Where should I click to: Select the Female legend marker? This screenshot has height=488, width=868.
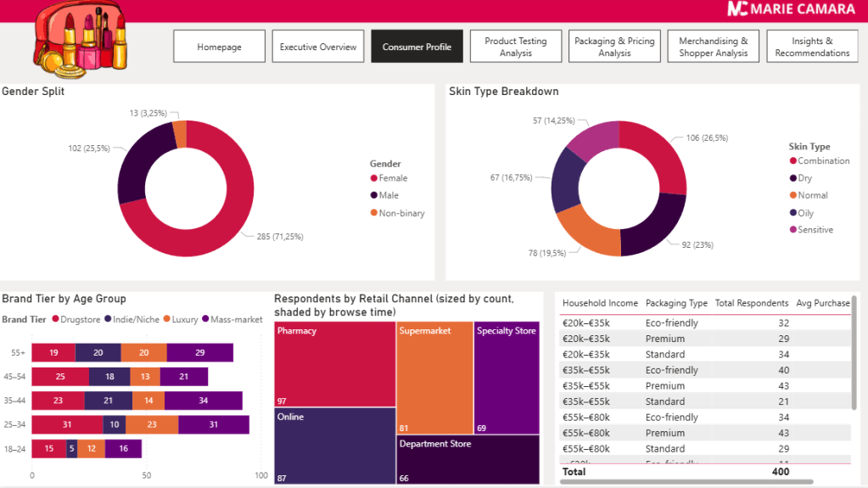373,178
